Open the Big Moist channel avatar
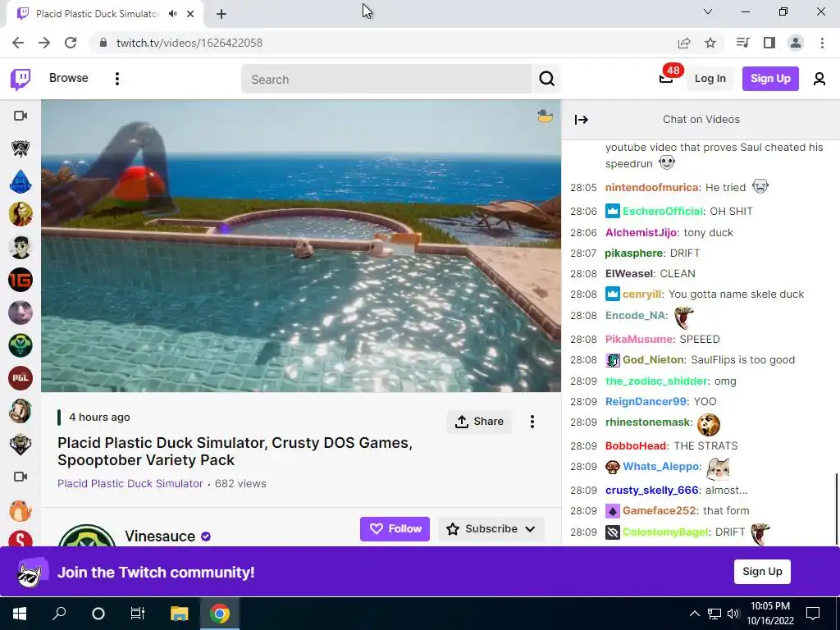The image size is (840, 630). (21, 181)
